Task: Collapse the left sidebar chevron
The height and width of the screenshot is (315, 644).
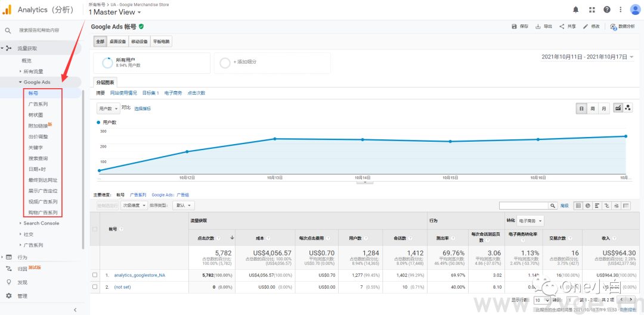Action: coord(75,309)
